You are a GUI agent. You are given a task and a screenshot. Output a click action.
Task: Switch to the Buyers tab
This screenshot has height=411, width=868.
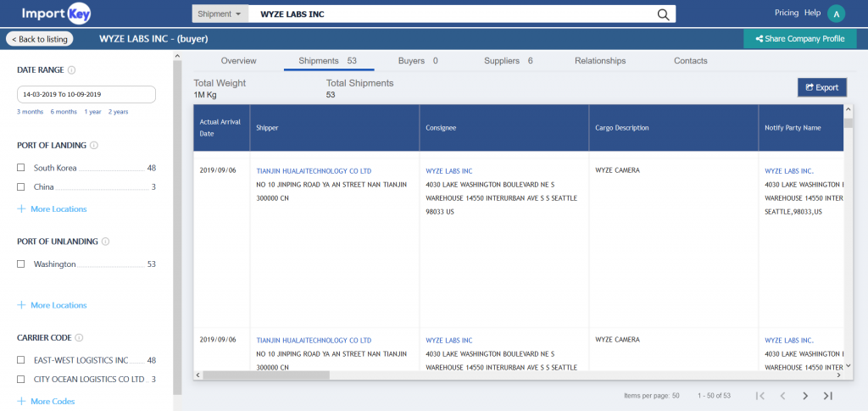pos(418,61)
